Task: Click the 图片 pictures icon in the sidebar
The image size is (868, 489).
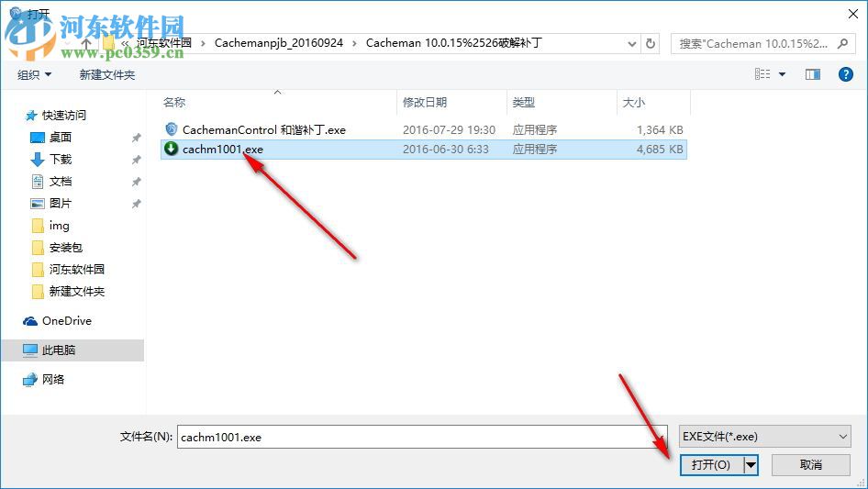Action: tap(37, 204)
